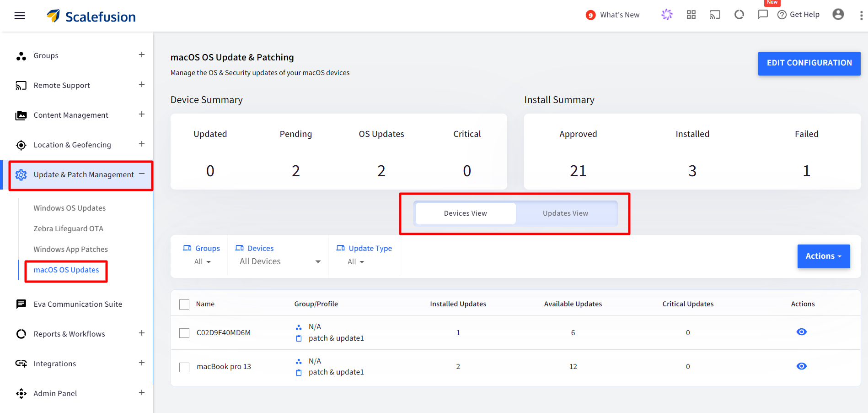This screenshot has height=413, width=868.
Task: Click the EDIT CONFIGURATION button
Action: 809,63
